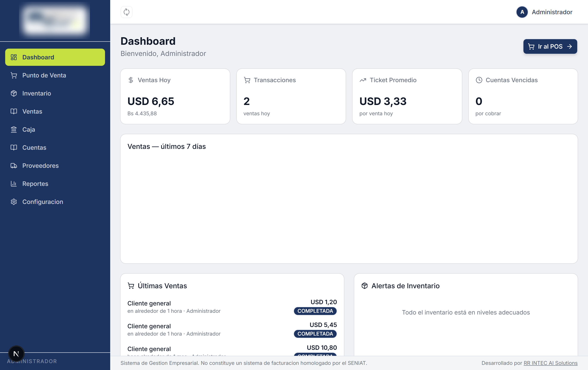Click the trend icon on Ticket Promedio card

point(363,80)
